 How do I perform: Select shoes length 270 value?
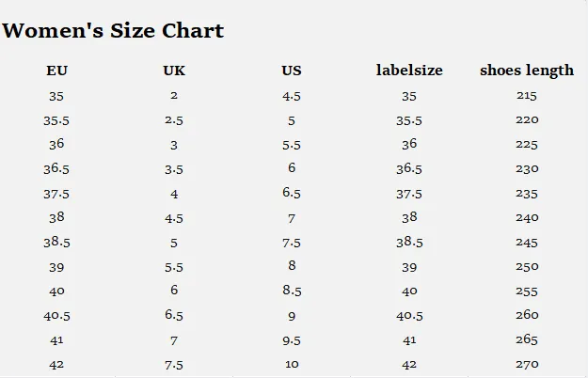pos(527,364)
